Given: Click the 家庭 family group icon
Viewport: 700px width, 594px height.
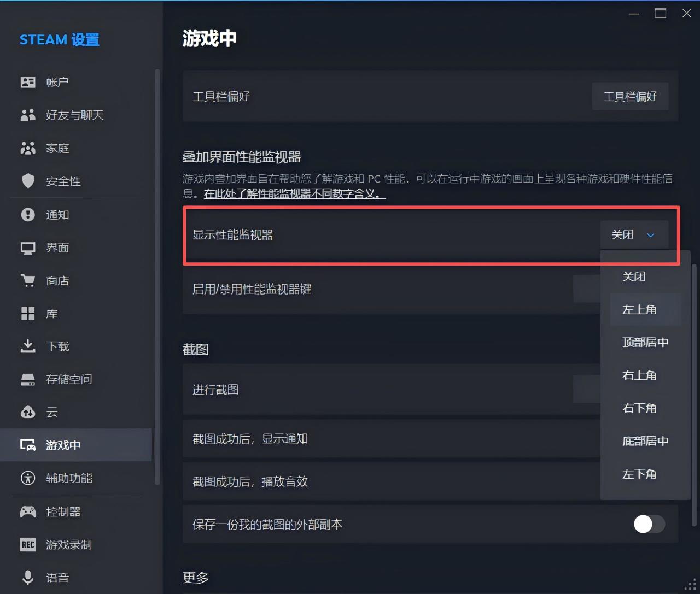Looking at the screenshot, I should pyautogui.click(x=28, y=148).
